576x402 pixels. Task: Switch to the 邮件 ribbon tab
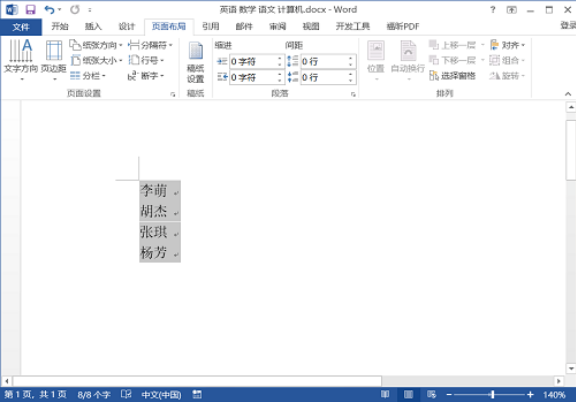tap(244, 26)
